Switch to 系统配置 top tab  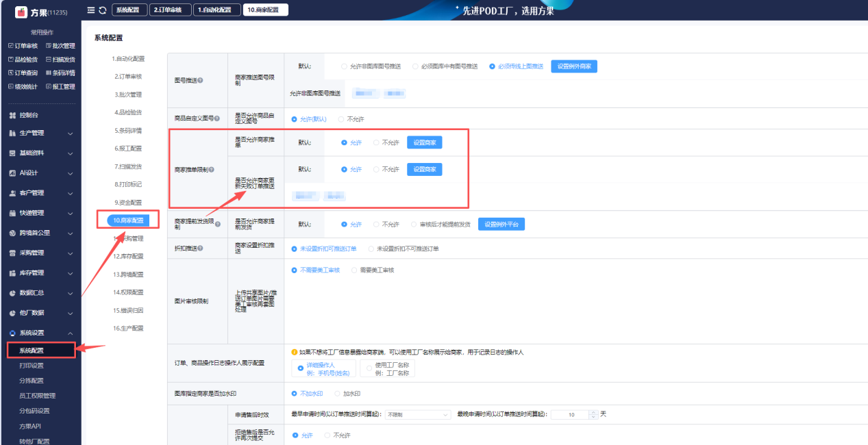pos(128,10)
